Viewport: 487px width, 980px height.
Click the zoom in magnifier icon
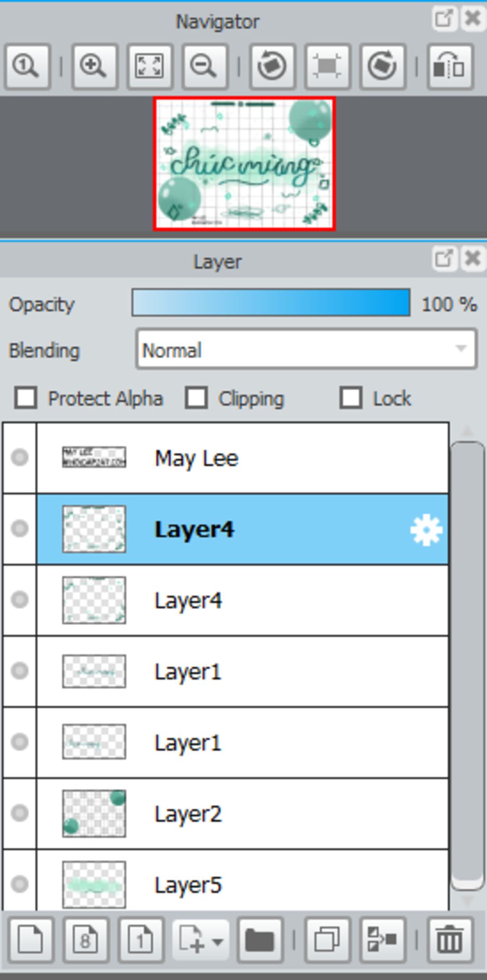[x=94, y=66]
